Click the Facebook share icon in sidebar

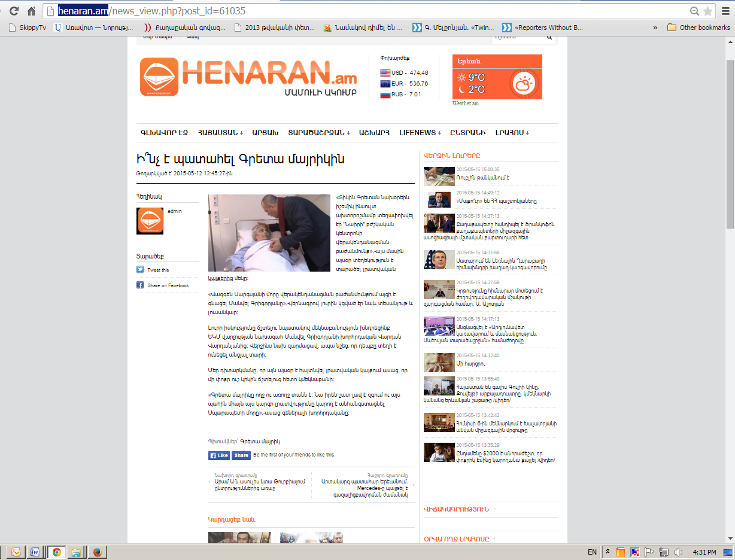pos(140,285)
